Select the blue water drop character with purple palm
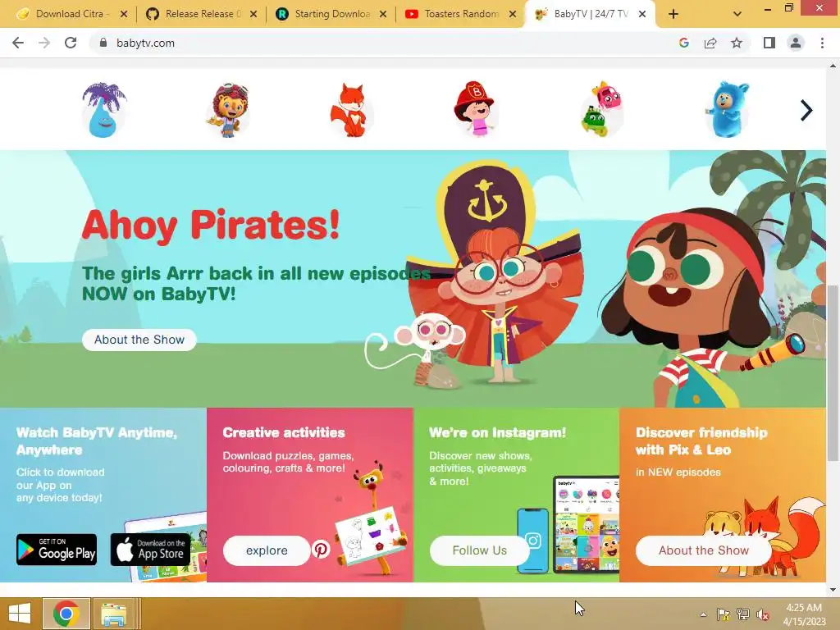Image resolution: width=840 pixels, height=630 pixels. (x=104, y=110)
